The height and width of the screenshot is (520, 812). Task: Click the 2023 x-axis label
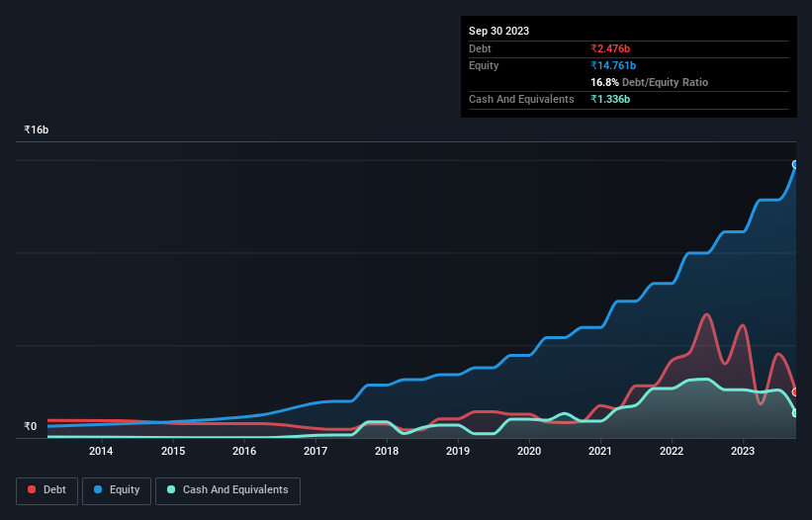[x=743, y=451]
